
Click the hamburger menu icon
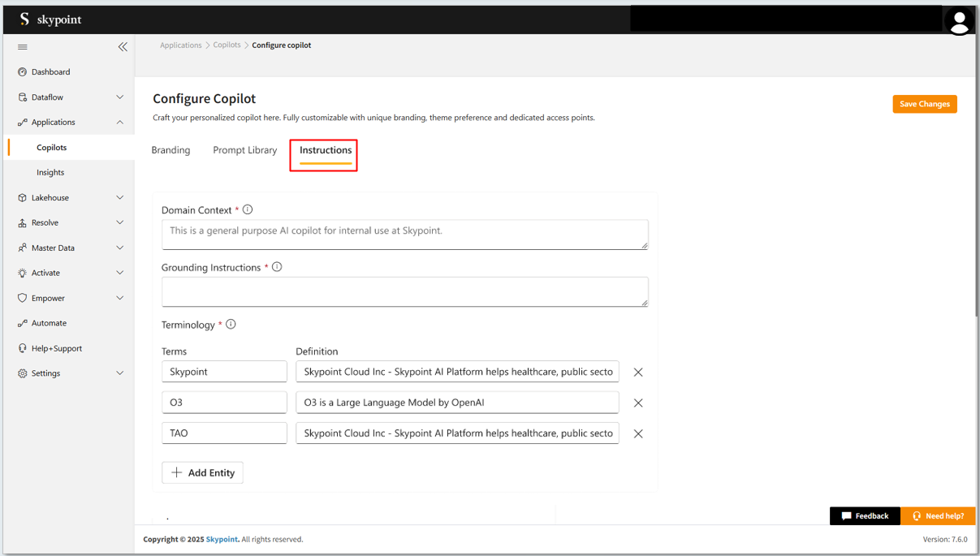23,47
